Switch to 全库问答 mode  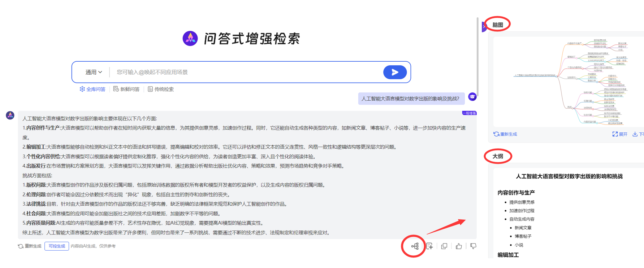(x=92, y=89)
